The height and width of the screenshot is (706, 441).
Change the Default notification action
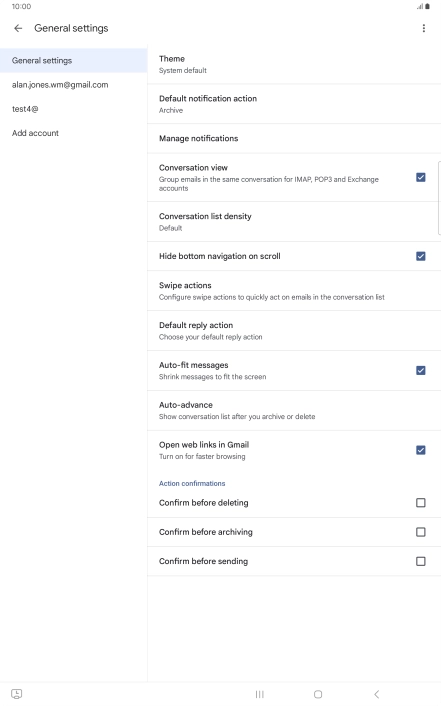coord(294,104)
